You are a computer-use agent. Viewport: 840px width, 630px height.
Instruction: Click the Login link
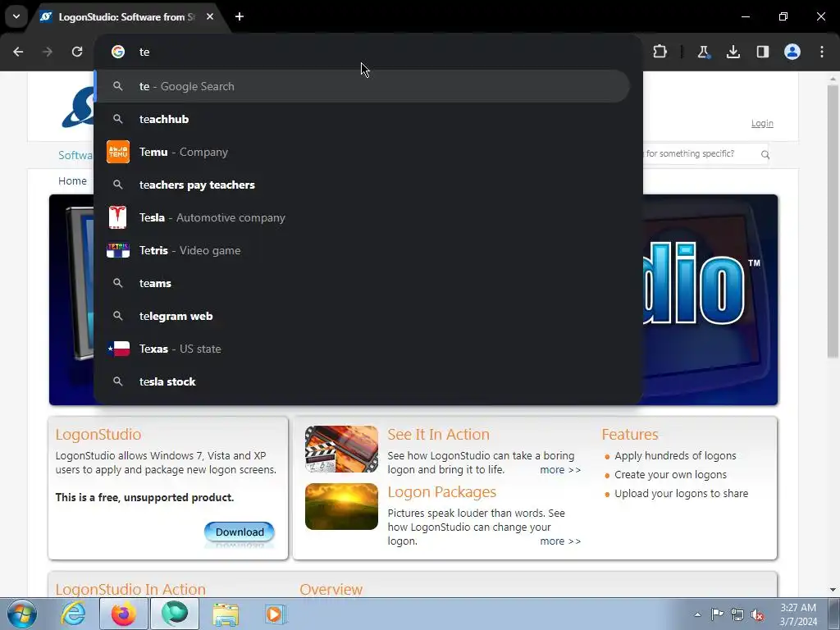[x=762, y=123]
